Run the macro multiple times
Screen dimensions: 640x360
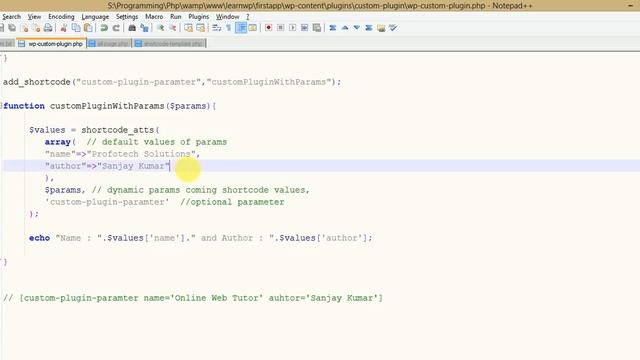304,28
